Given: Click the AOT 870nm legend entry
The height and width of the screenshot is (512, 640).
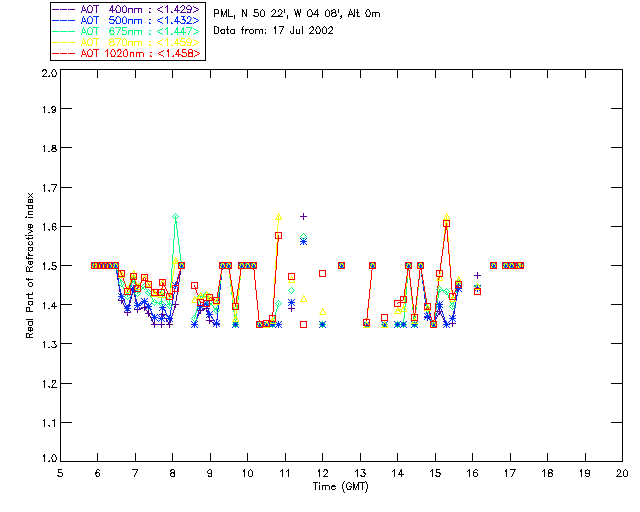Looking at the screenshot, I should pyautogui.click(x=127, y=42).
